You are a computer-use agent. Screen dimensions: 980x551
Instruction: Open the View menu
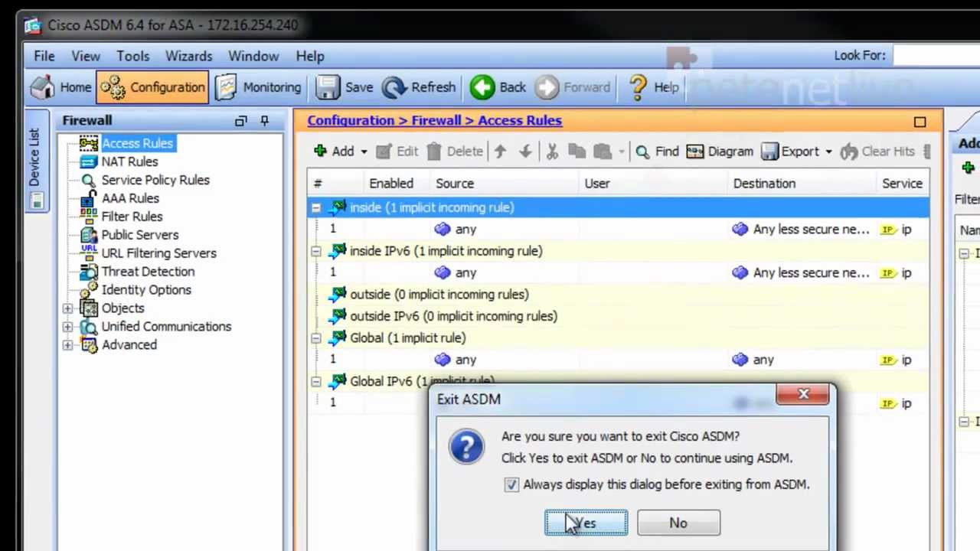coord(86,56)
